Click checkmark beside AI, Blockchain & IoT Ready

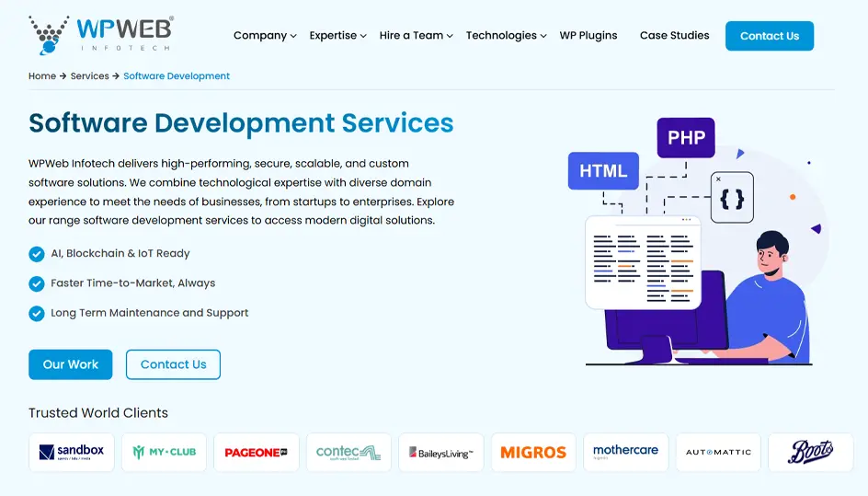(x=37, y=254)
